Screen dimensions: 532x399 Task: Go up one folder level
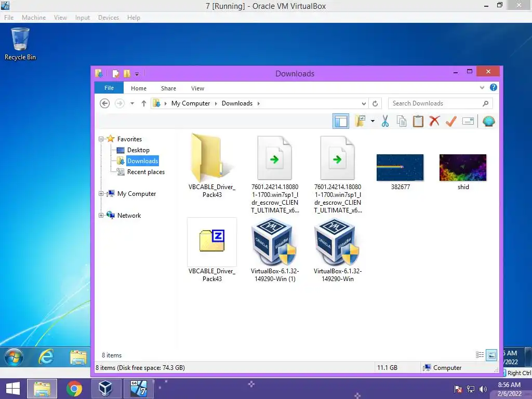tap(144, 103)
